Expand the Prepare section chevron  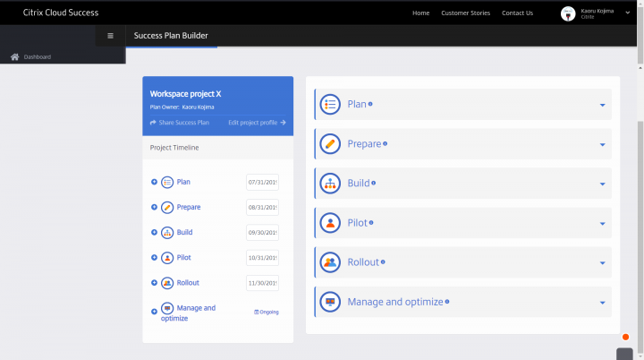pos(603,144)
